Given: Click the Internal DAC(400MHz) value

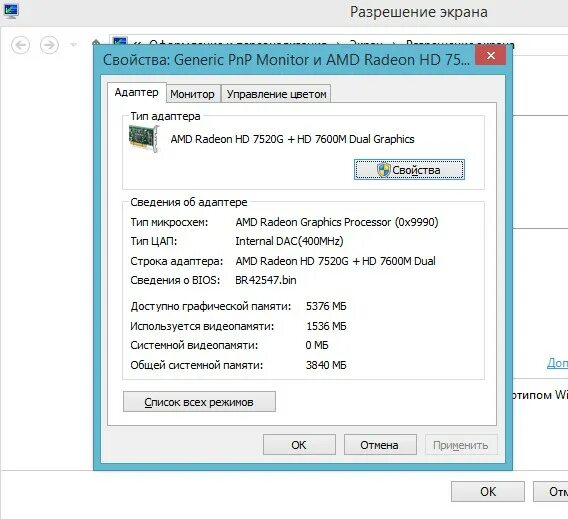Looking at the screenshot, I should click(x=289, y=241).
